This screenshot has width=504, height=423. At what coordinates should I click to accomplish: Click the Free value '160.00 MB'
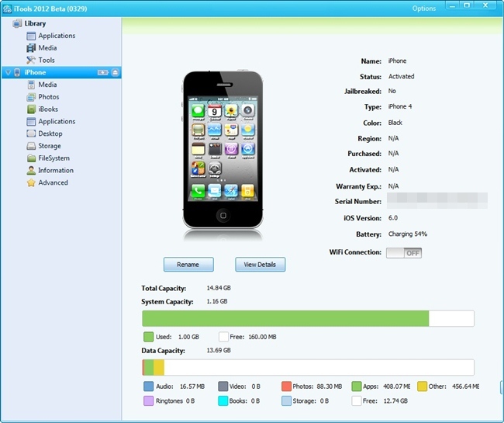262,337
